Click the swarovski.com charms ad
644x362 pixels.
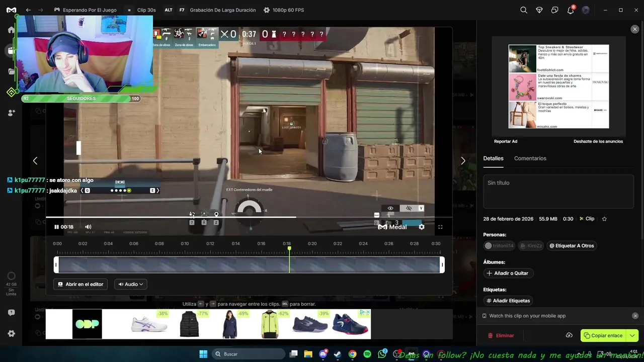tap(558, 87)
